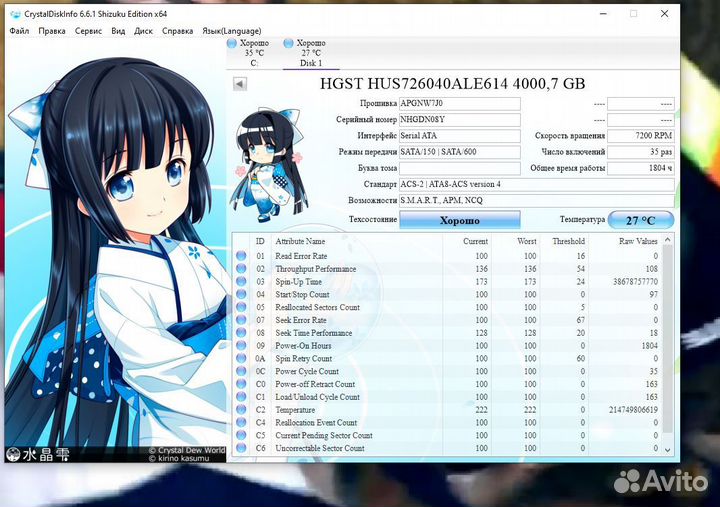
Task: Click the 27 °C temperature button
Action: click(x=641, y=220)
